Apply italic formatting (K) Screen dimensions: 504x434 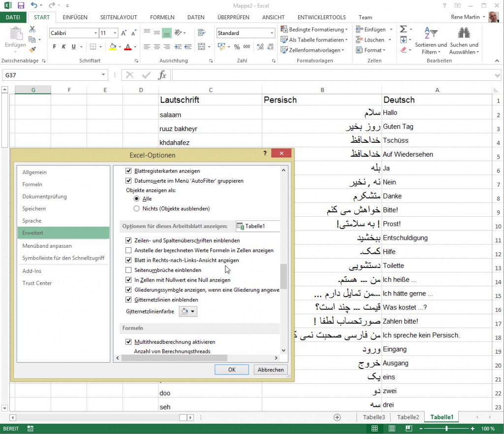point(63,47)
